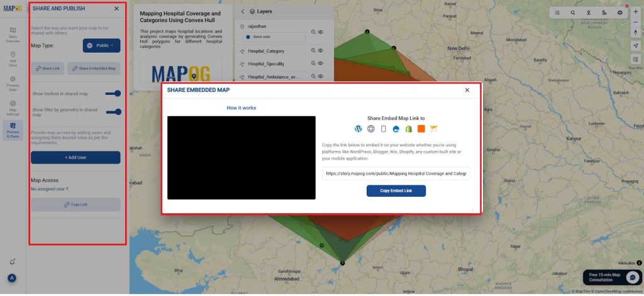The width and height of the screenshot is (644, 296).
Task: Reset map bearing with compass
Action: tap(636, 31)
